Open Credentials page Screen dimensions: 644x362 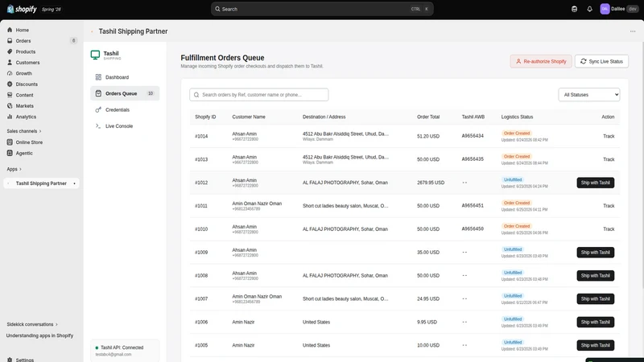(125, 109)
